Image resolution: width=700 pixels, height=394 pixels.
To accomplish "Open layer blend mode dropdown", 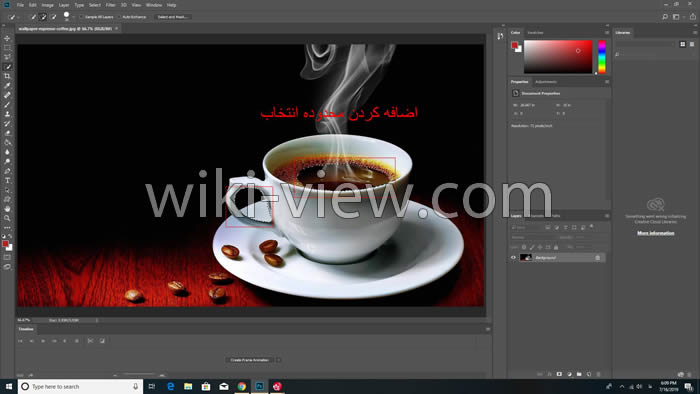I will coord(533,237).
